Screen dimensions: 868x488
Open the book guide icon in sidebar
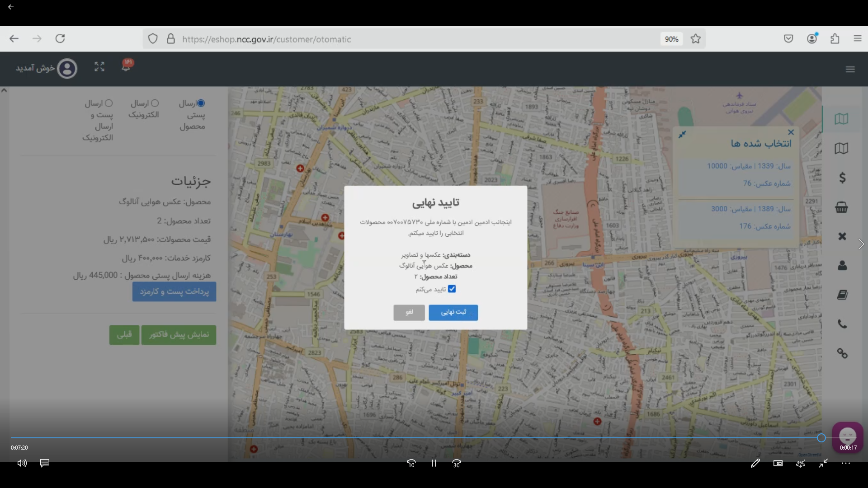(x=842, y=295)
